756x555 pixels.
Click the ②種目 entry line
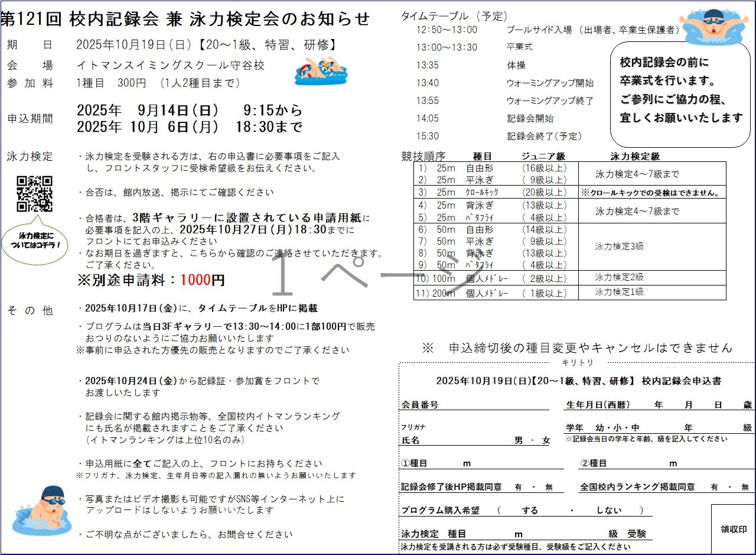tap(666, 463)
